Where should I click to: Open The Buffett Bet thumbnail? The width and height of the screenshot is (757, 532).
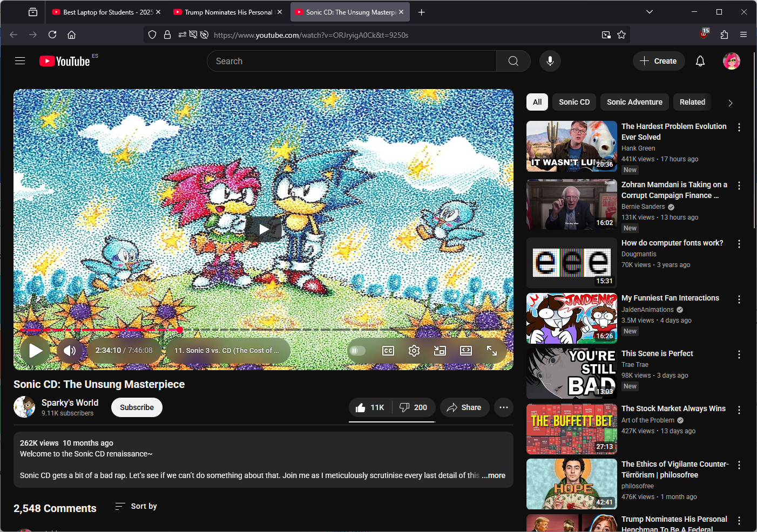coord(571,429)
